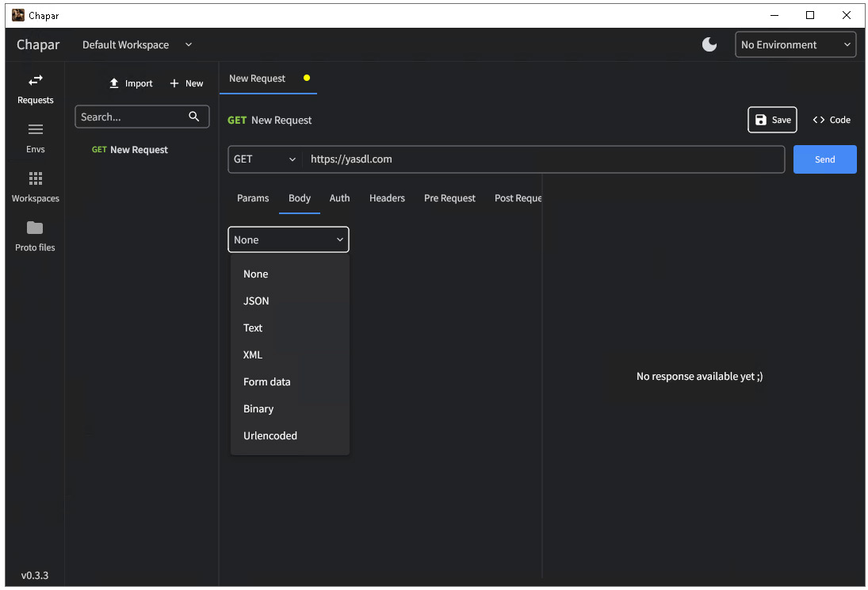The width and height of the screenshot is (868, 590).
Task: Click the yellow unsaved indicator dot
Action: tap(307, 79)
